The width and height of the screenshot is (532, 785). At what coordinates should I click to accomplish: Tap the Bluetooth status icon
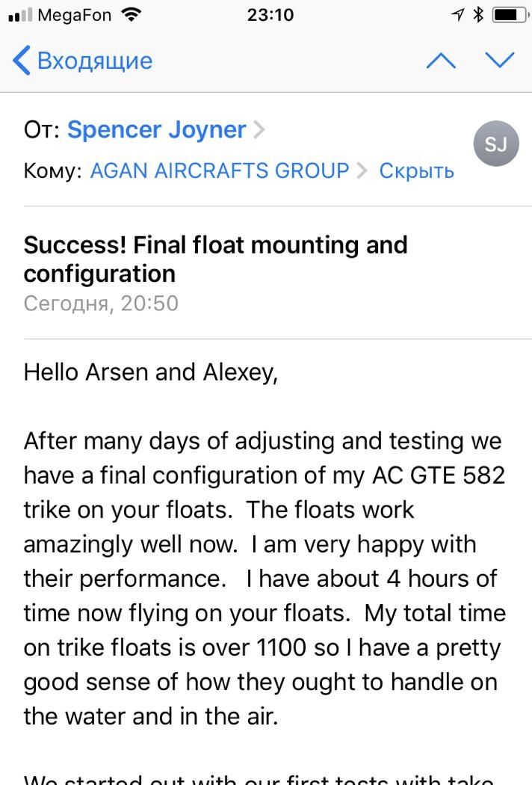(x=479, y=15)
